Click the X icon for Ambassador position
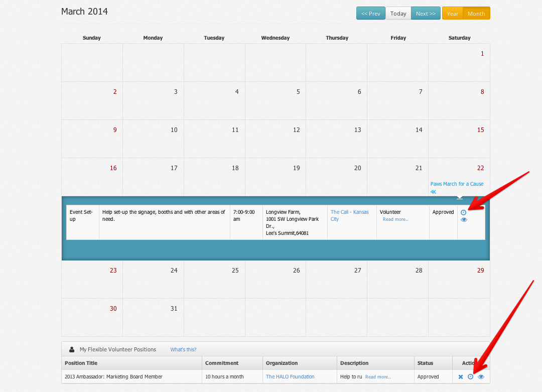 461,377
